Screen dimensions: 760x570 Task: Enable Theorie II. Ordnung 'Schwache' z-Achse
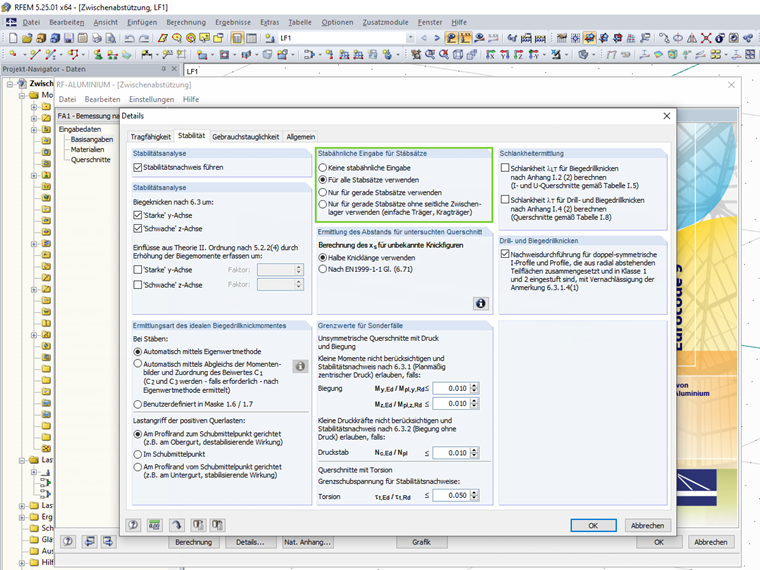138,285
